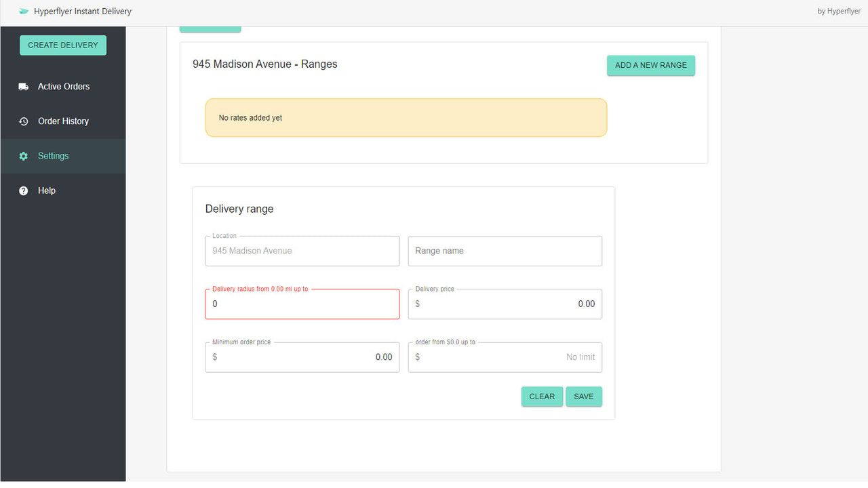868x488 pixels.
Task: Select the Minimum order price field
Action: point(302,357)
